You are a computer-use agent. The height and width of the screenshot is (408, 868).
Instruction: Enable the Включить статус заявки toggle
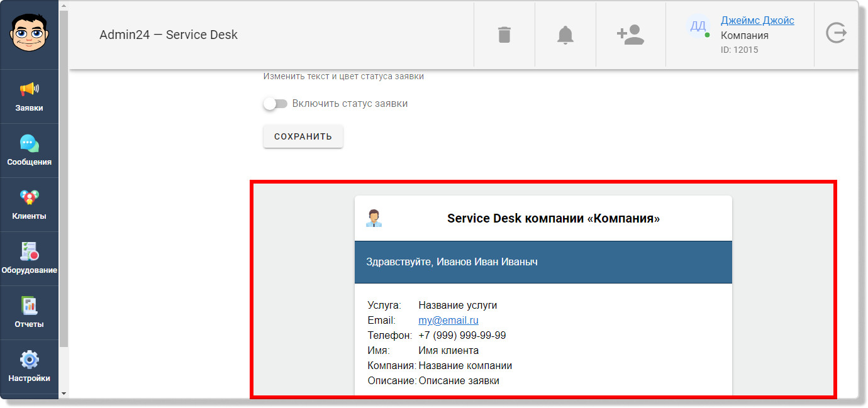pos(275,104)
